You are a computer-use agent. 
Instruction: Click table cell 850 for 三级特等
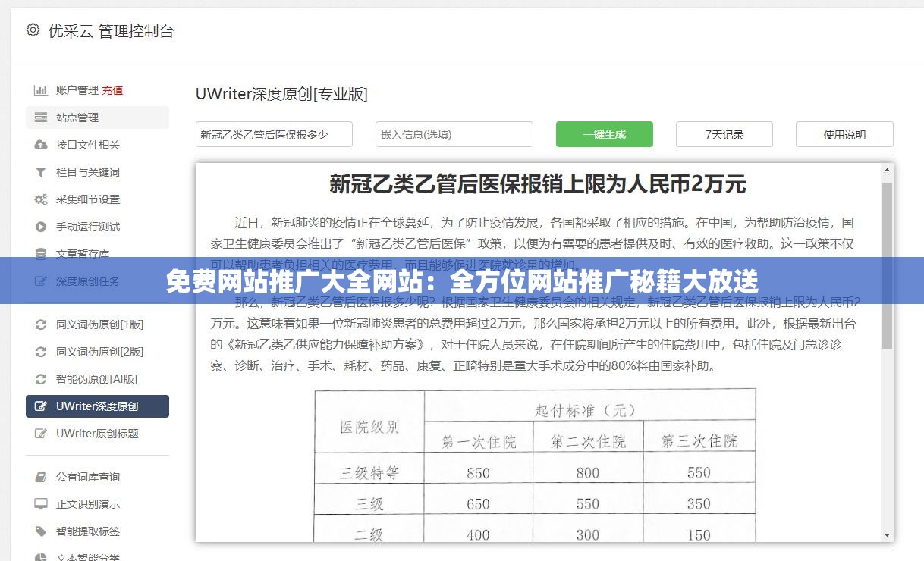tap(478, 473)
